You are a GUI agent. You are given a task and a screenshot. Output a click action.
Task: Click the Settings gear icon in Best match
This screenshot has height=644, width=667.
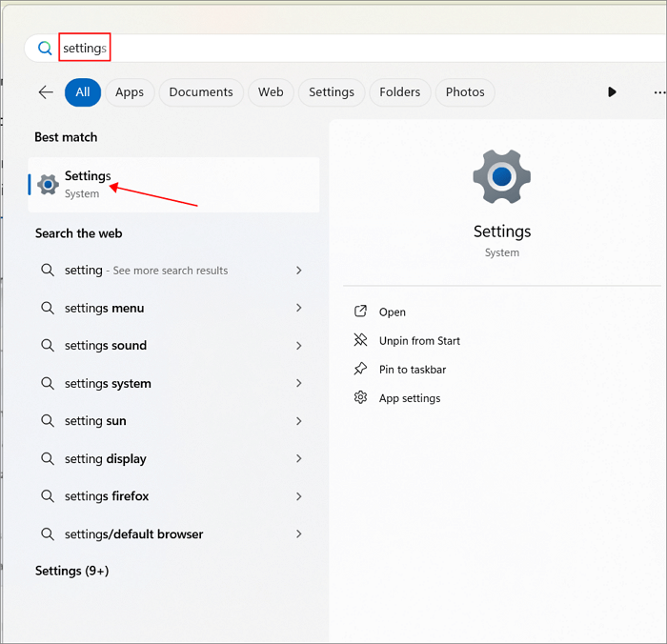[x=48, y=185]
